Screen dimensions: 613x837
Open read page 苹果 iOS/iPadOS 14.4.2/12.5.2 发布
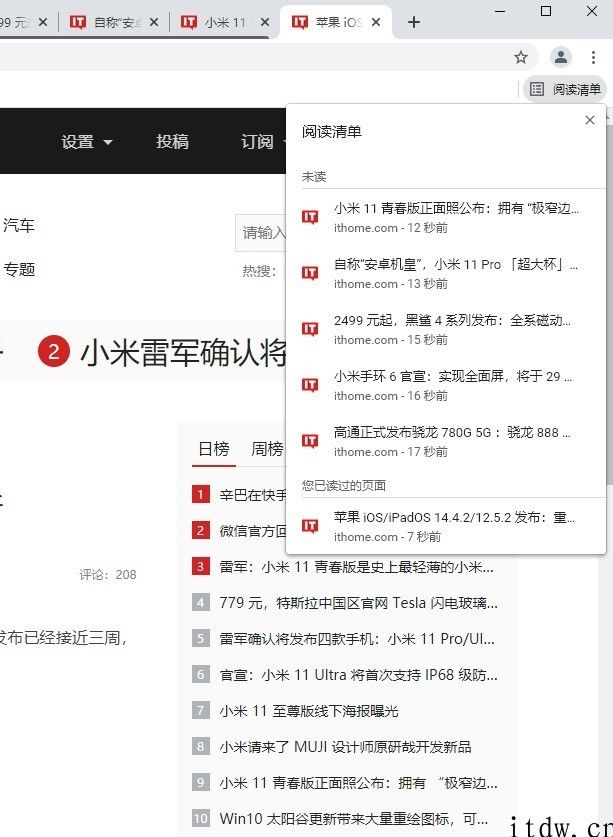tap(446, 526)
